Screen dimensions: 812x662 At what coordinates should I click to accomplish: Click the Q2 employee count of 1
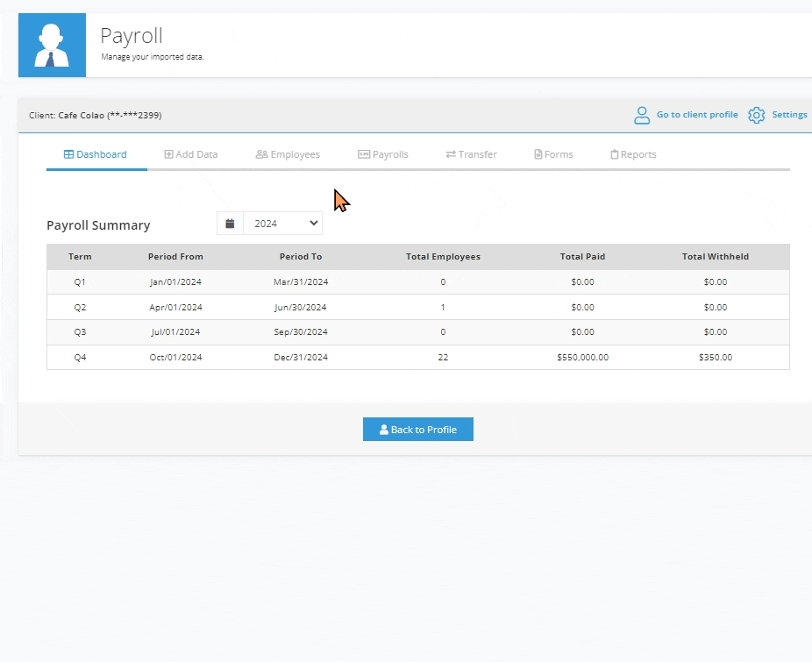[444, 307]
